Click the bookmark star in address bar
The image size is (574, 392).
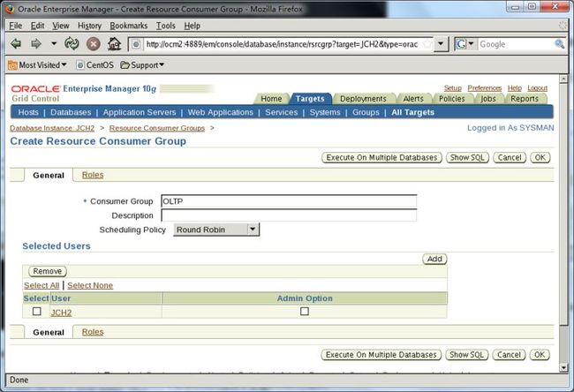pyautogui.click(x=427, y=44)
